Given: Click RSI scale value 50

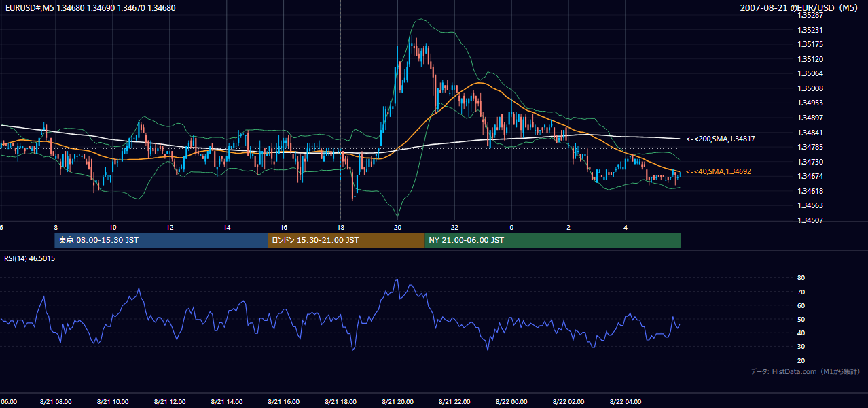Looking at the screenshot, I should (x=801, y=319).
